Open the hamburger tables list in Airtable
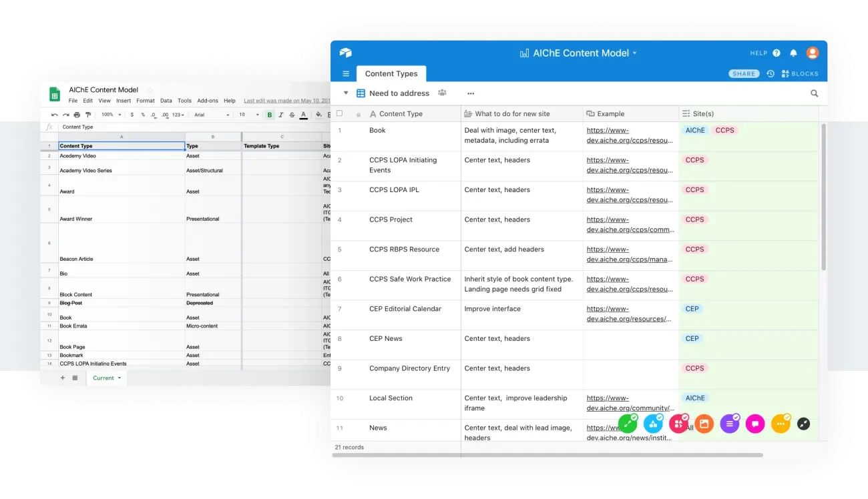This screenshot has height=499, width=868. click(x=346, y=74)
